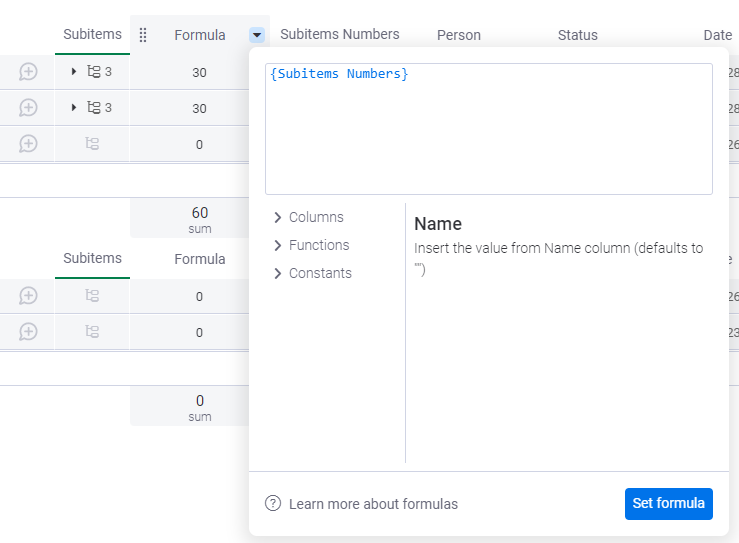Open Learn more about formulas link
739x543 pixels.
tap(373, 504)
